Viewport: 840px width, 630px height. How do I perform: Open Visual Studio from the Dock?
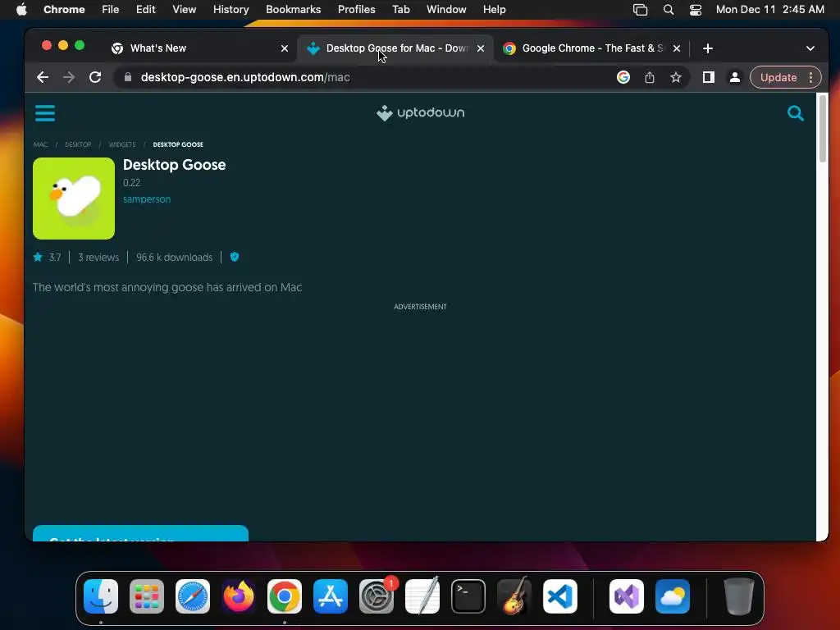(x=626, y=596)
